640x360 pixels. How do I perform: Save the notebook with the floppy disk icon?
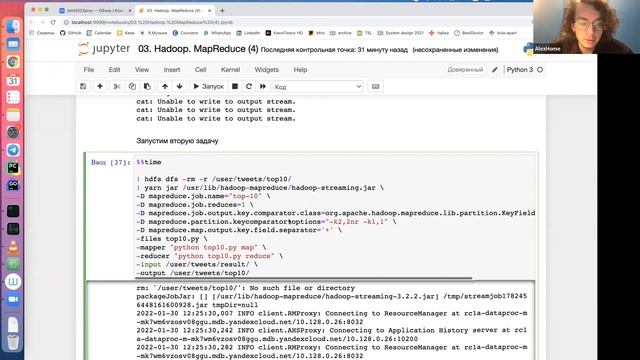[x=83, y=87]
